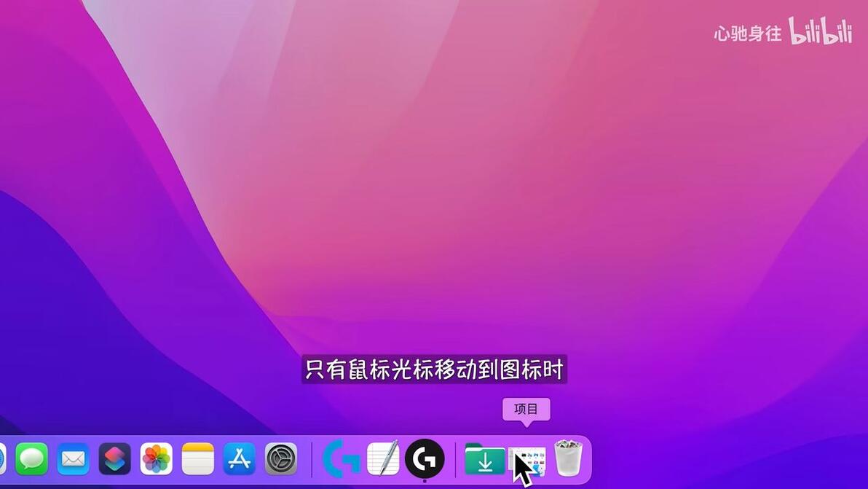Viewport: 868px width, 489px height.
Task: Open Photos app in the Dock
Action: (x=156, y=458)
